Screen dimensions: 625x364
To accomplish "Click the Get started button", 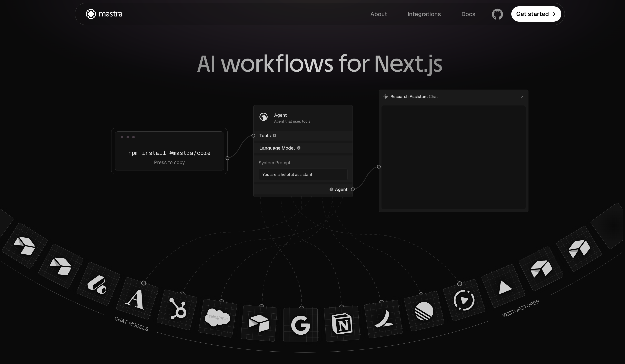I will pos(536,14).
